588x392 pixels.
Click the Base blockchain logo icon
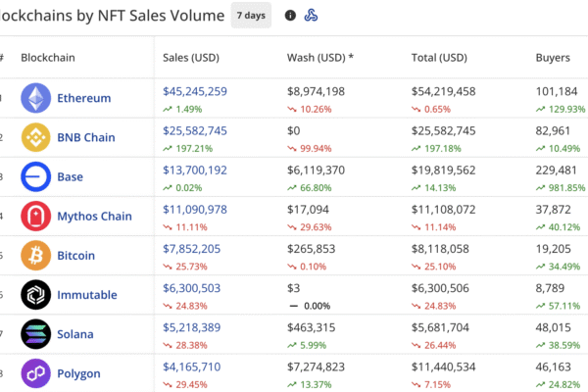(x=36, y=176)
